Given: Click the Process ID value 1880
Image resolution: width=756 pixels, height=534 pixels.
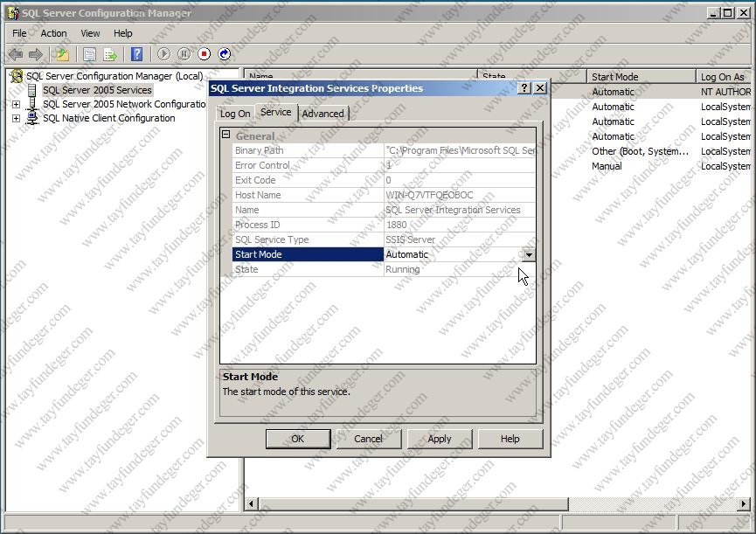Looking at the screenshot, I should pyautogui.click(x=396, y=225).
